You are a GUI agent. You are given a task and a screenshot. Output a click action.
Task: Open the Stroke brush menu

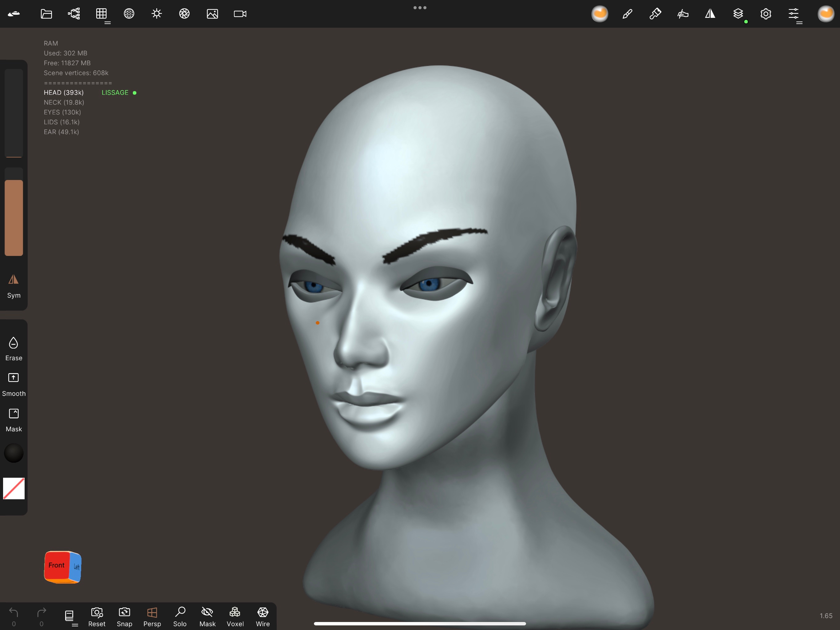pos(627,14)
